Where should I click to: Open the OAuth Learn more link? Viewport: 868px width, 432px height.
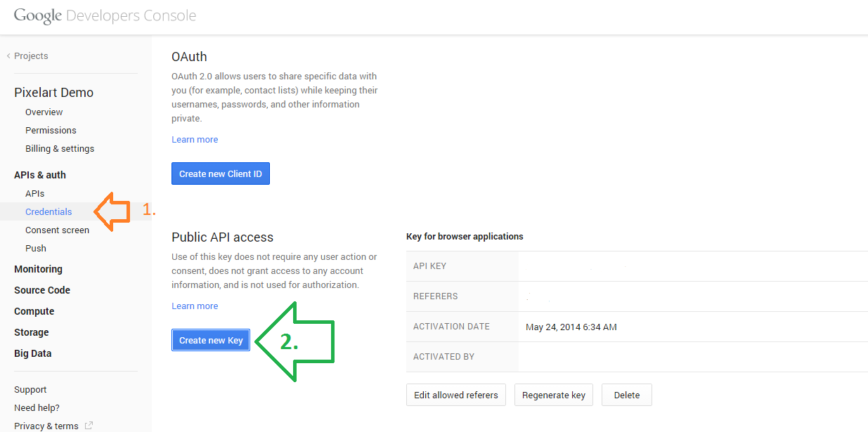point(195,139)
